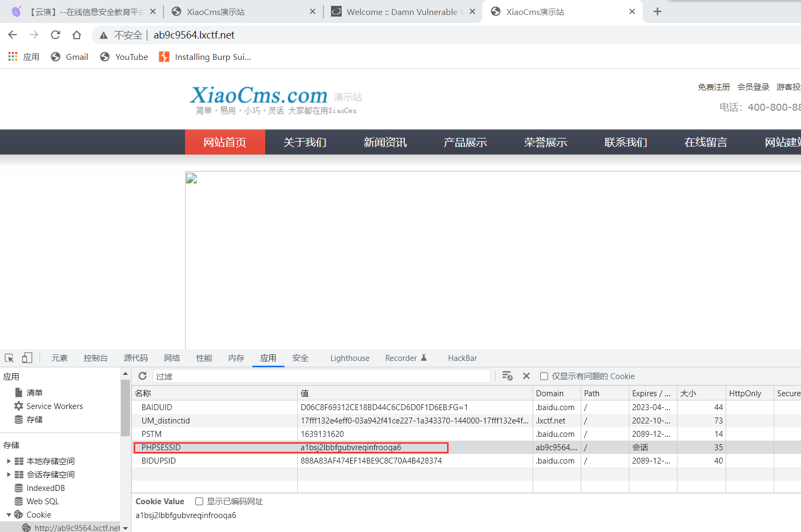Collapse the Cookie tree node

[9, 515]
